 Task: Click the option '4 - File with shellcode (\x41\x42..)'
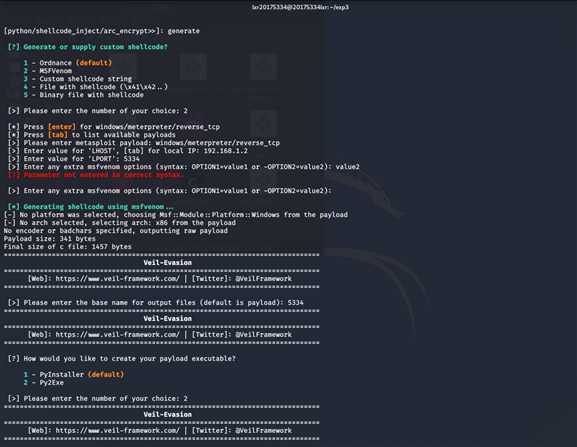click(96, 87)
